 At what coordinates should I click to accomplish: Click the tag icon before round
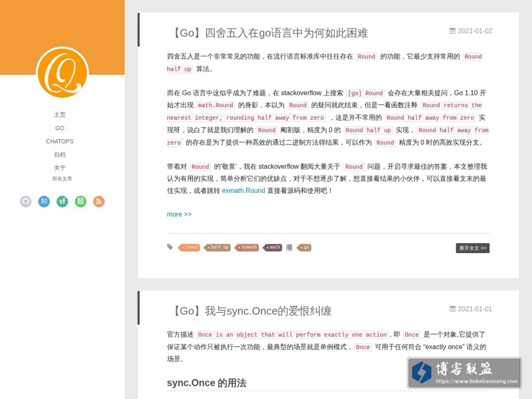tap(170, 247)
